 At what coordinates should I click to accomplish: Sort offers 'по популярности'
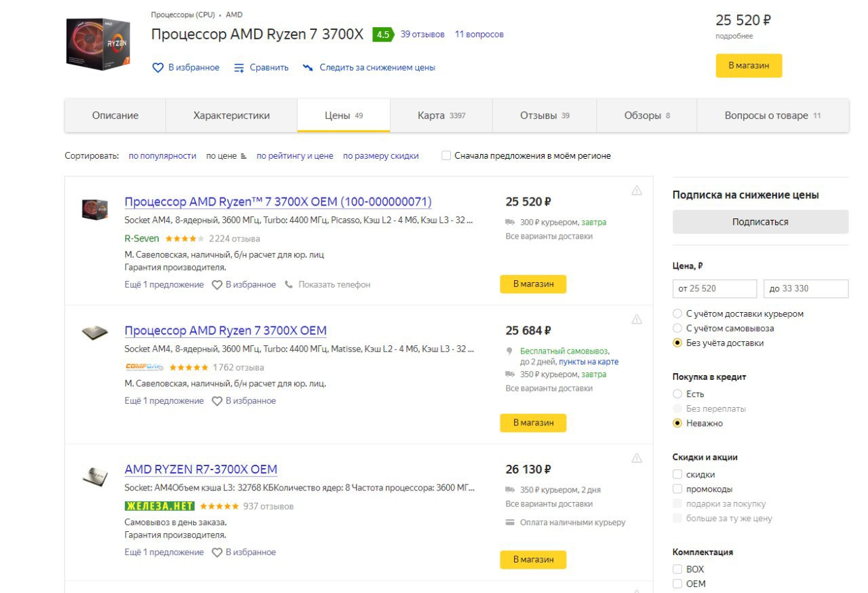pos(163,156)
